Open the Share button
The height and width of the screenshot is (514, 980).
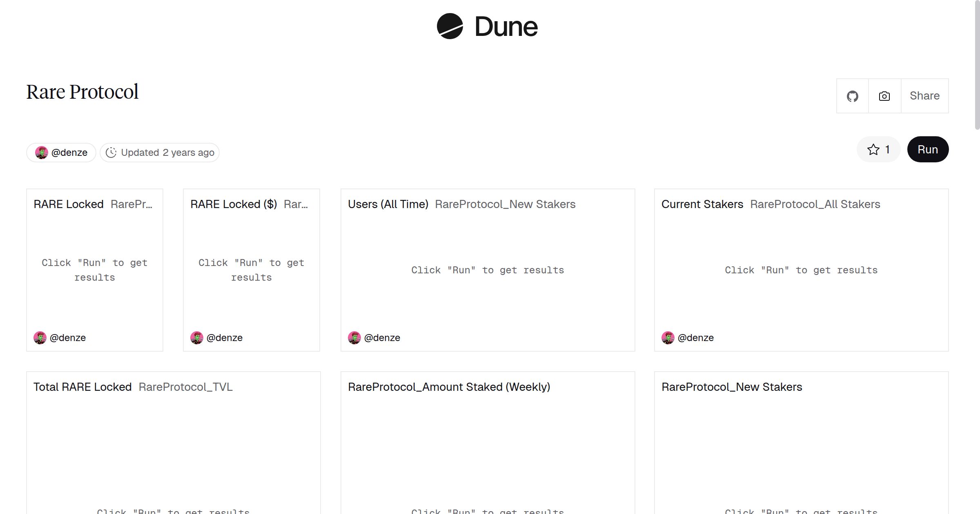pyautogui.click(x=924, y=96)
